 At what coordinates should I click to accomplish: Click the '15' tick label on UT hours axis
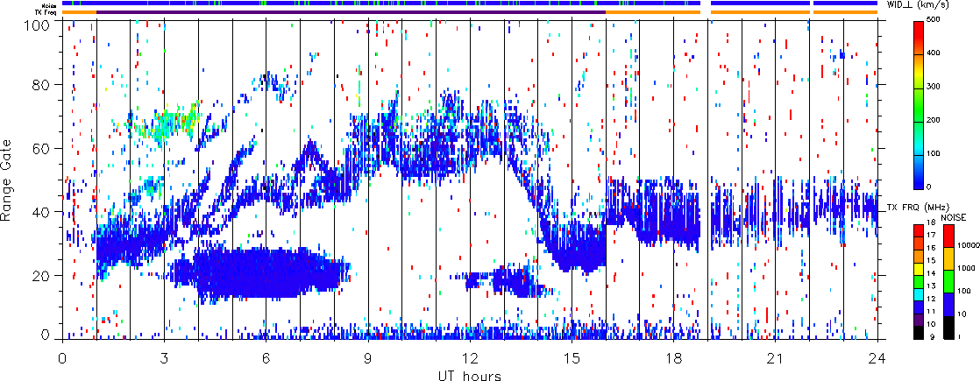coord(572,358)
